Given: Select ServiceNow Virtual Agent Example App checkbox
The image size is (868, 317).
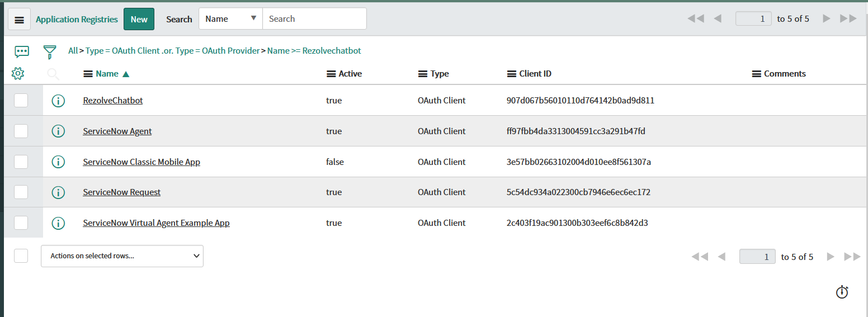Looking at the screenshot, I should pyautogui.click(x=21, y=223).
